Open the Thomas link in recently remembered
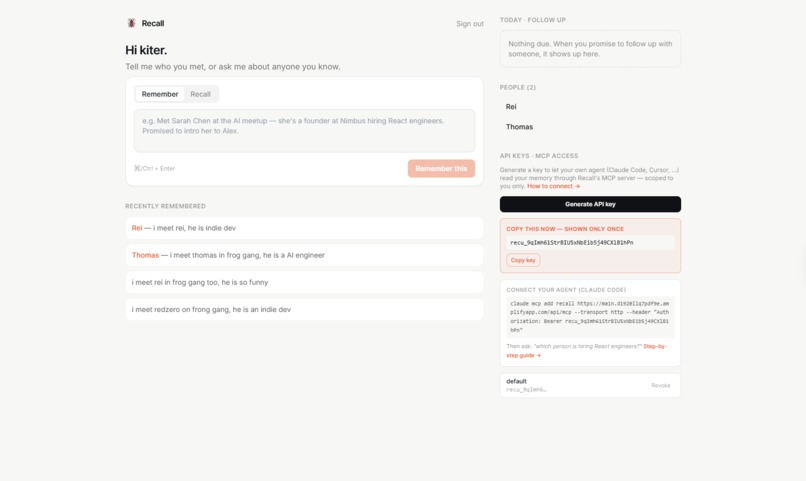The width and height of the screenshot is (806, 481). (145, 255)
